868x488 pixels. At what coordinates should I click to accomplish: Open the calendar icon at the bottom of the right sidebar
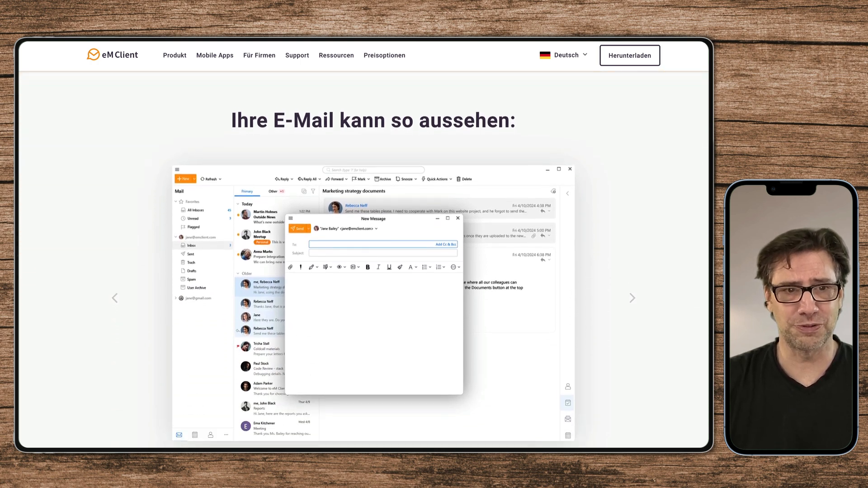coord(568,435)
